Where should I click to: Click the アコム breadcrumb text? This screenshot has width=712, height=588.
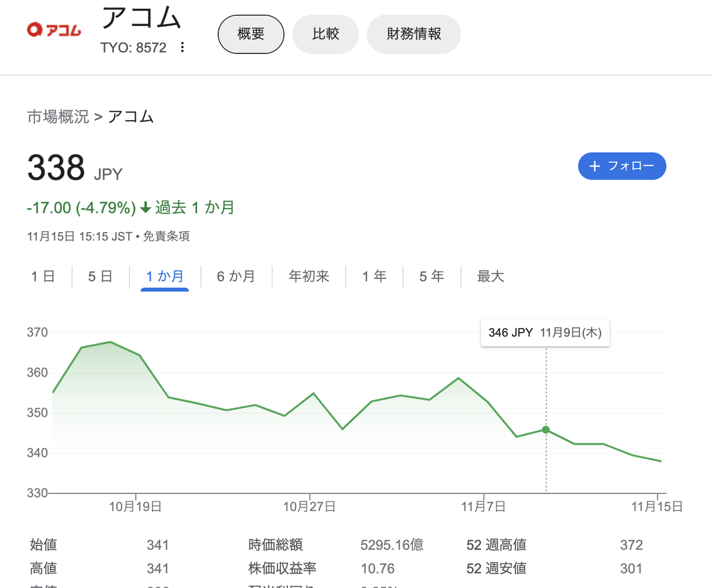[x=131, y=117]
